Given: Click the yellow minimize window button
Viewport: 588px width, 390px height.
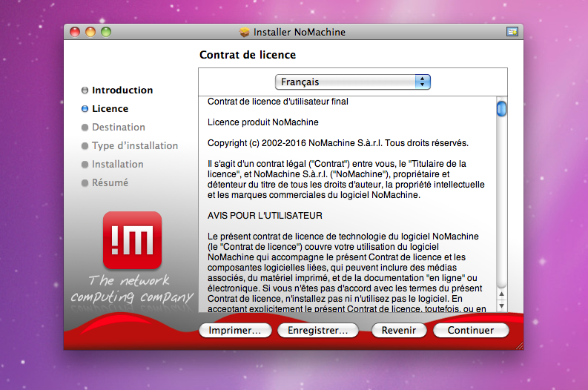Looking at the screenshot, I should [90, 32].
